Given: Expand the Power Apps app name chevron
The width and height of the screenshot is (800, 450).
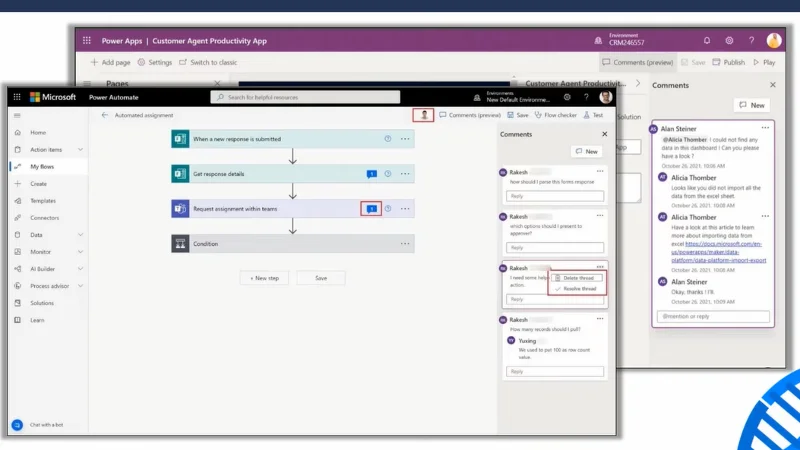Looking at the screenshot, I should (638, 83).
